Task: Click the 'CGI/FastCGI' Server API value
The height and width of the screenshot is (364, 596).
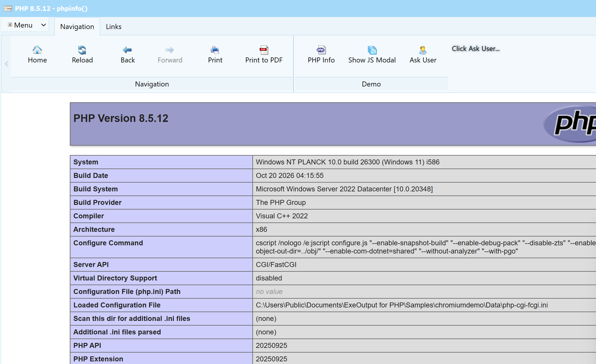Action: pos(276,265)
